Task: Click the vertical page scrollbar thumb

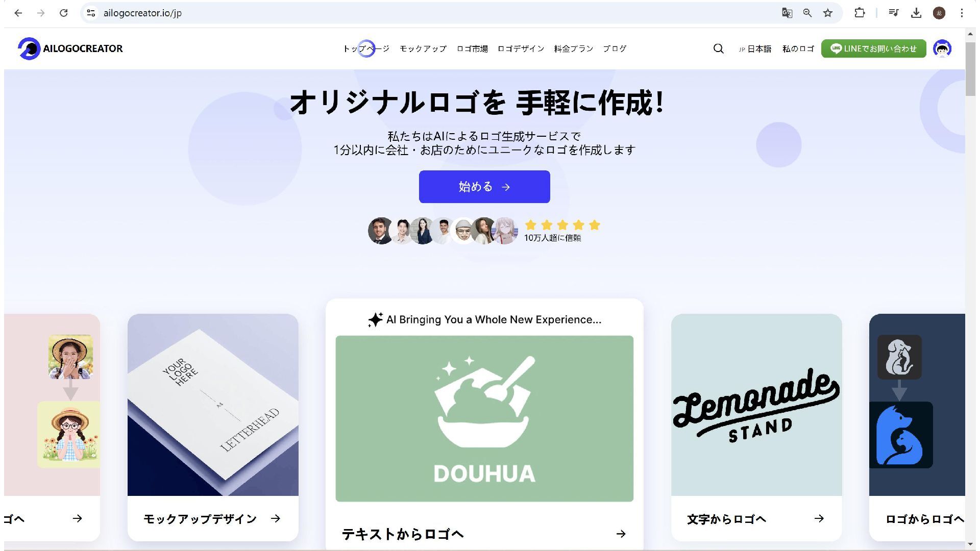Action: (970, 69)
